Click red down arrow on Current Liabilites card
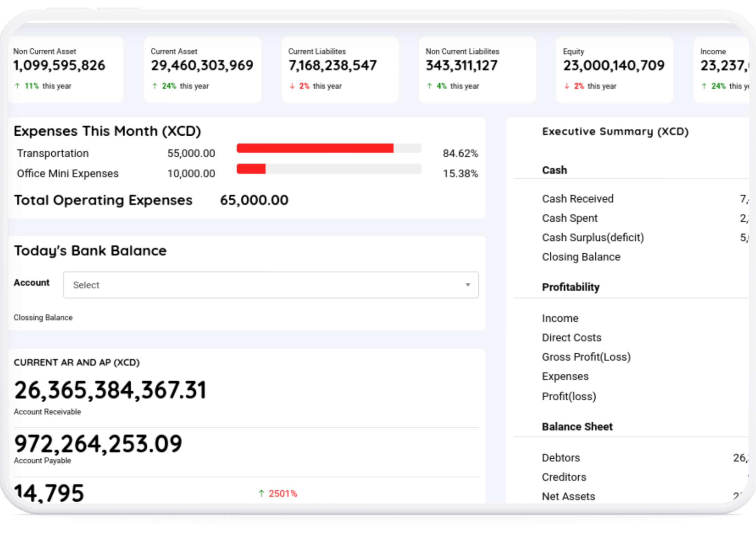Viewport: 756px width, 536px height. [x=292, y=86]
